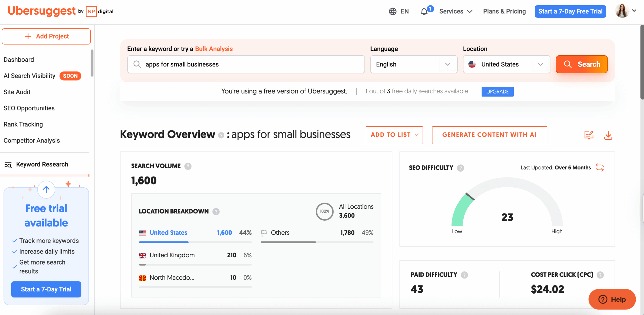The width and height of the screenshot is (644, 315).
Task: Click the download export icon
Action: [608, 135]
